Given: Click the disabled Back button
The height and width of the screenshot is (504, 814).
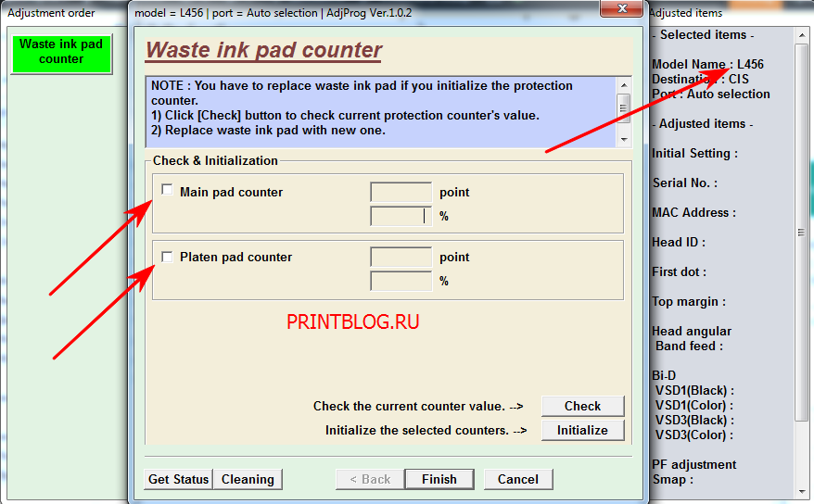Looking at the screenshot, I should pos(370,479).
